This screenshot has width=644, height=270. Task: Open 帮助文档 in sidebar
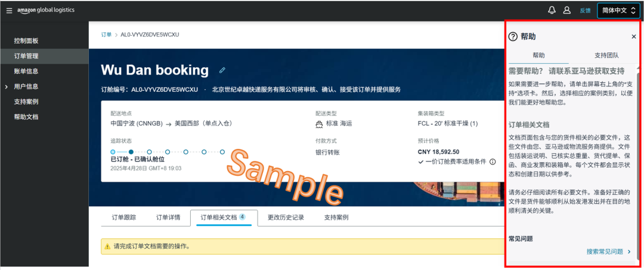coord(26,117)
